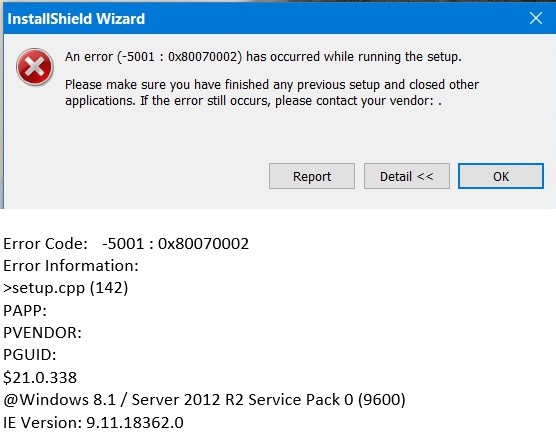Click the 'contact your vendor' text line
The image size is (556, 437).
tap(253, 101)
